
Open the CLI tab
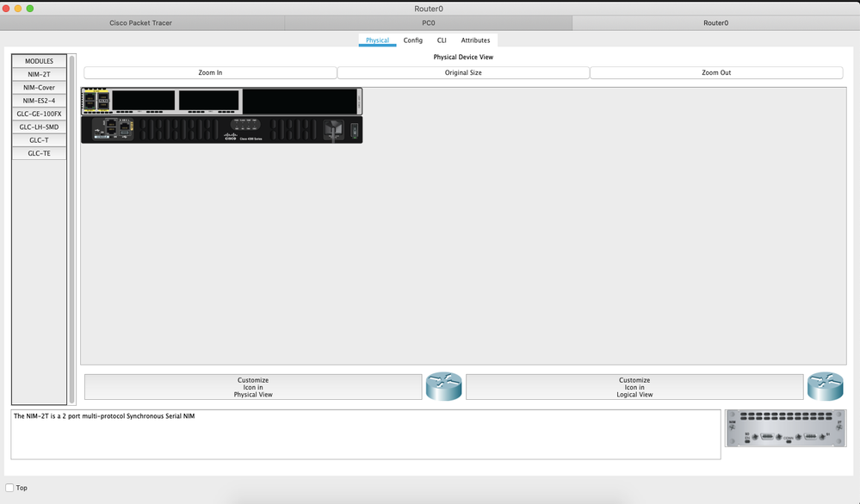click(442, 40)
